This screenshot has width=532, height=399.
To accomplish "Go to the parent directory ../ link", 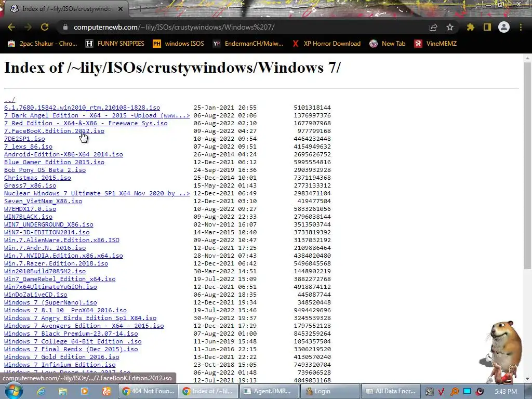I will pyautogui.click(x=9, y=100).
